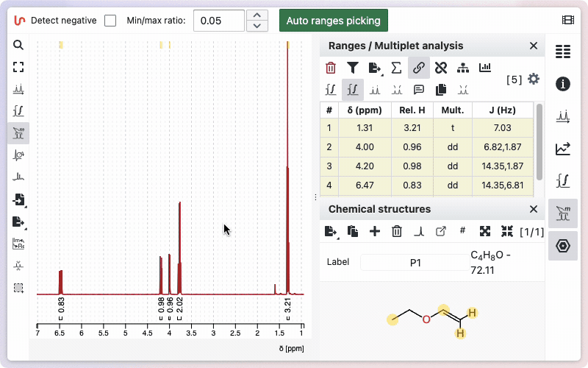
Task: Close the Ranges / Multiplet analysis panel
Action: coord(534,46)
